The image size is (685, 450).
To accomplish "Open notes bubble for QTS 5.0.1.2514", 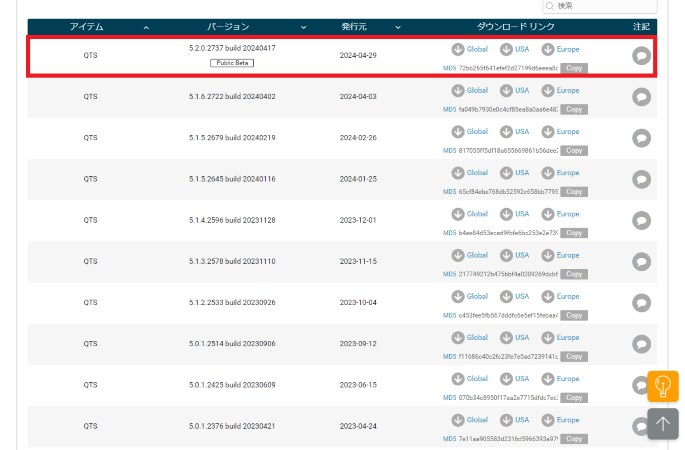I will [x=641, y=344].
